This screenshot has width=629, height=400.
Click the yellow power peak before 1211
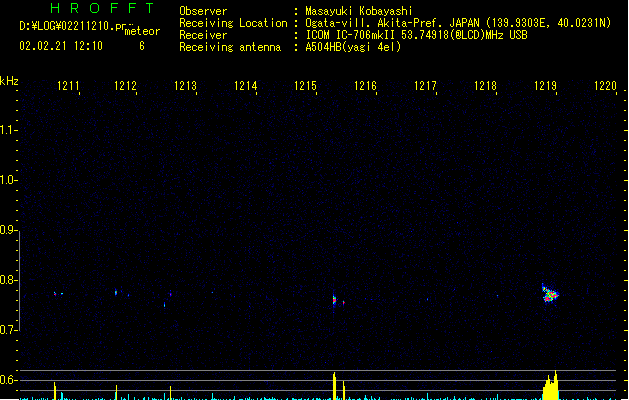(x=55, y=391)
